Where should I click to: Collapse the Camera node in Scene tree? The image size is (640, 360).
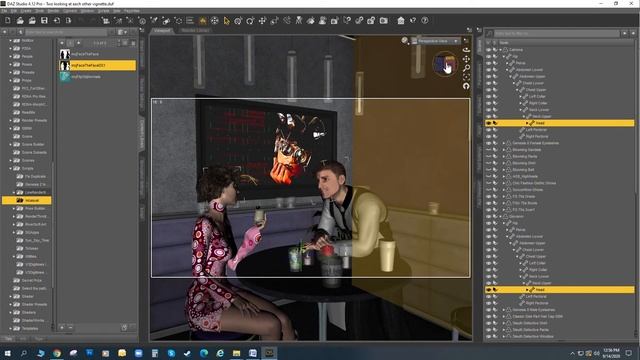point(501,50)
